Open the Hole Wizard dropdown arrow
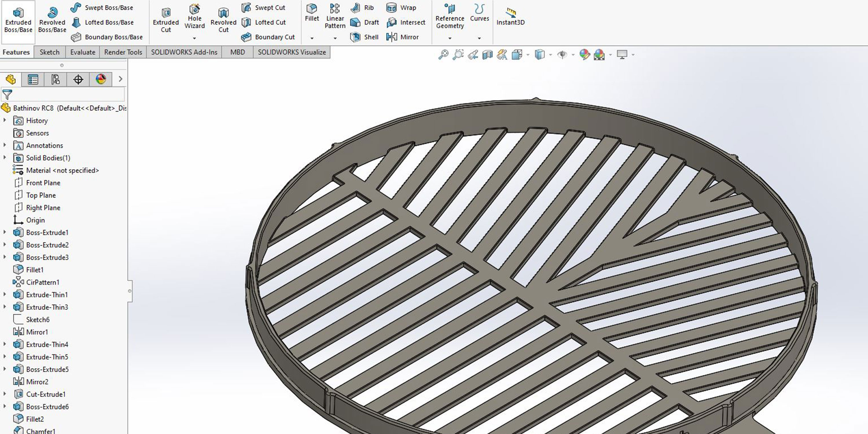 click(x=194, y=38)
